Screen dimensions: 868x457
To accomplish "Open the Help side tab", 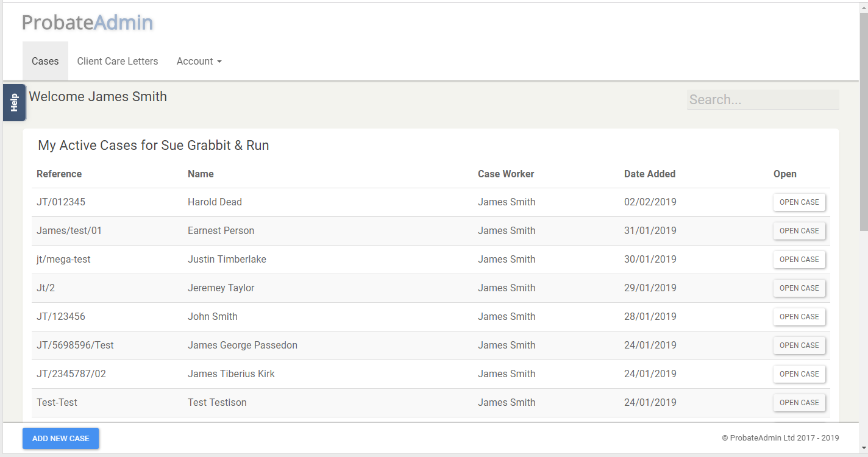I will point(14,102).
